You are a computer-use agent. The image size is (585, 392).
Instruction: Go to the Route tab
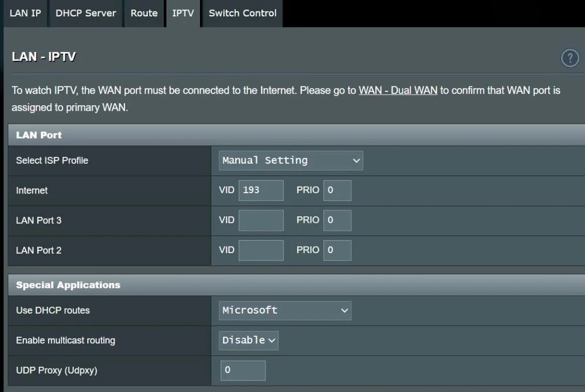(144, 13)
